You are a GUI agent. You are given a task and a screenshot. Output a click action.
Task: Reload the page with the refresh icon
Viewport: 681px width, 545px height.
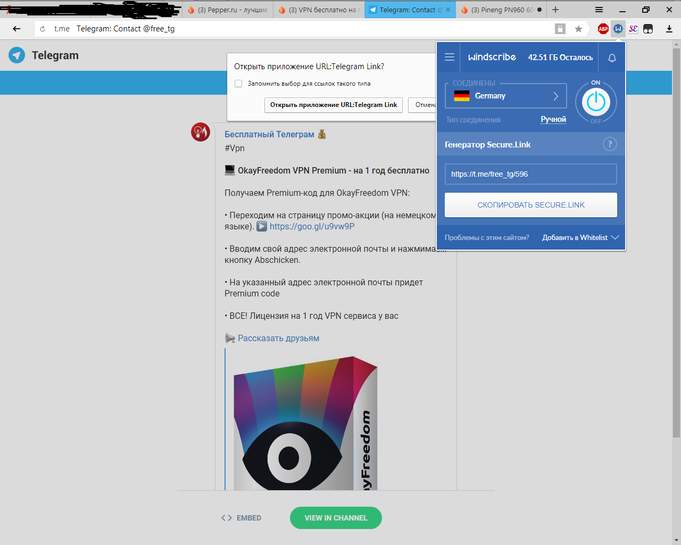tap(42, 29)
